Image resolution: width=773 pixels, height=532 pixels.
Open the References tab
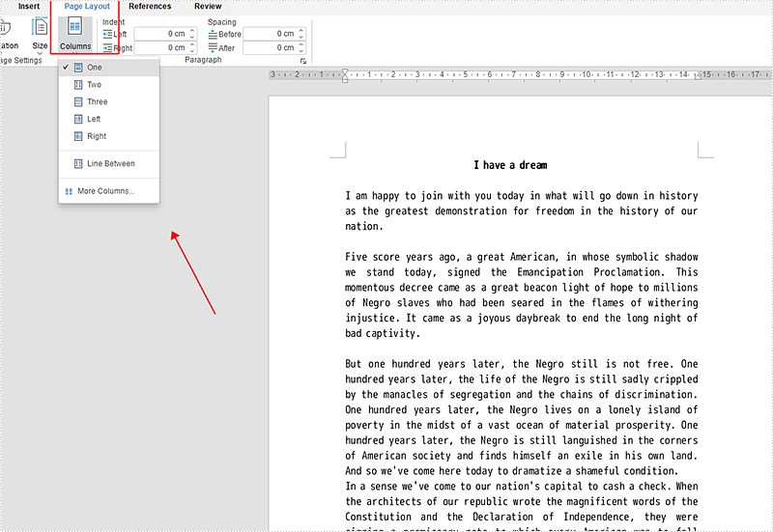point(150,7)
